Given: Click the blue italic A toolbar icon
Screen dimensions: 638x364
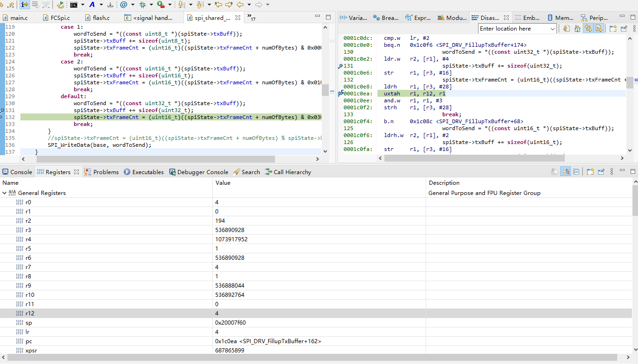Looking at the screenshot, I should [92, 5].
